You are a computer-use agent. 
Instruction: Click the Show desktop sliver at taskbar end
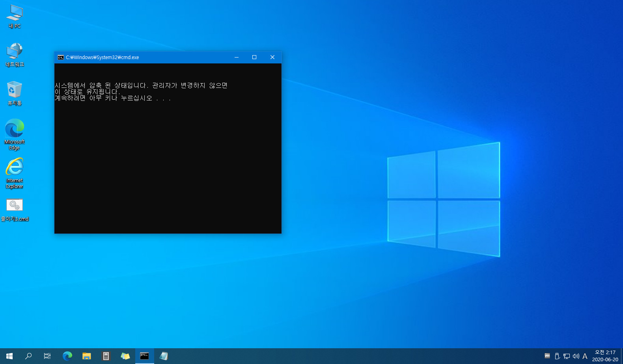(622, 356)
